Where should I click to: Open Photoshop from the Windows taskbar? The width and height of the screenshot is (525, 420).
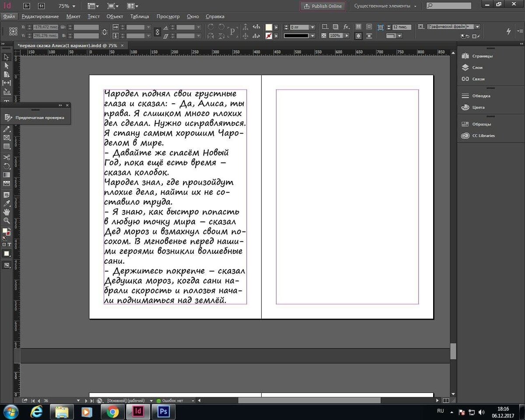[164, 412]
